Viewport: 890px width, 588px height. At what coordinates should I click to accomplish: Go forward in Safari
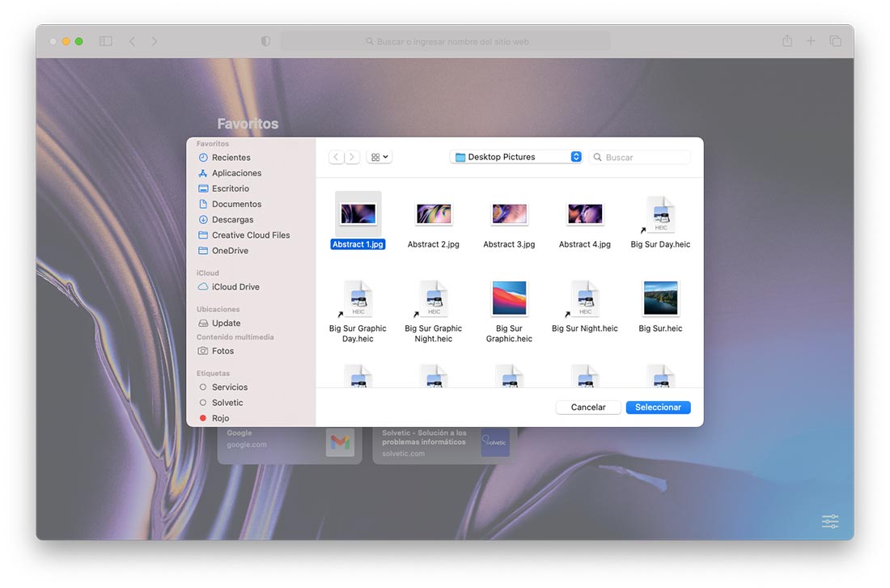(x=154, y=41)
